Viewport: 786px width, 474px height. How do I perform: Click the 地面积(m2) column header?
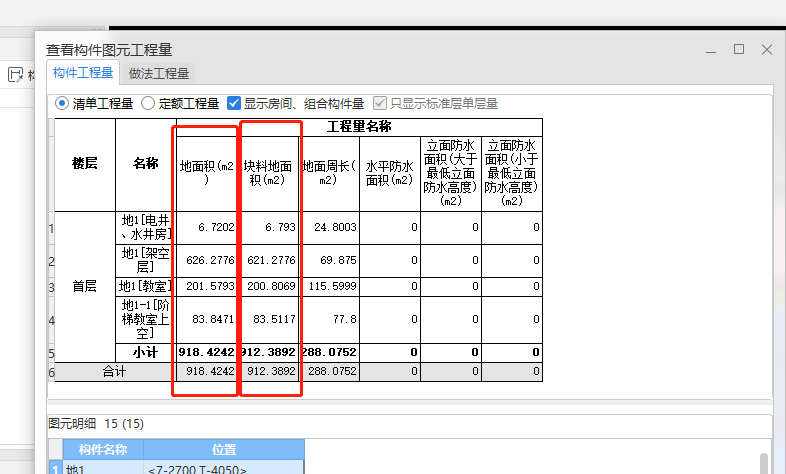[207, 173]
